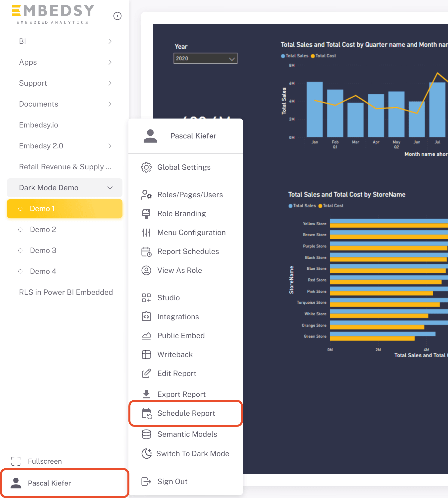
Task: Select the highlighted Demo 1 page
Action: [x=65, y=209]
